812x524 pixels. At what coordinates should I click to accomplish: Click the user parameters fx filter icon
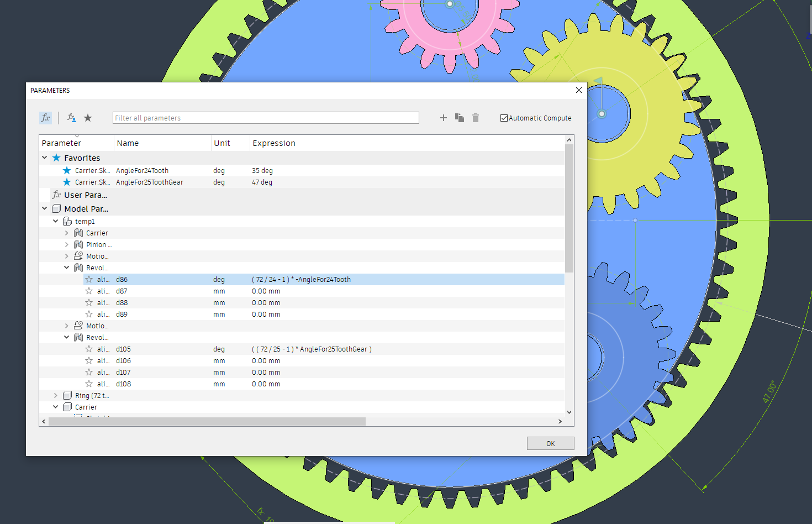(x=70, y=118)
